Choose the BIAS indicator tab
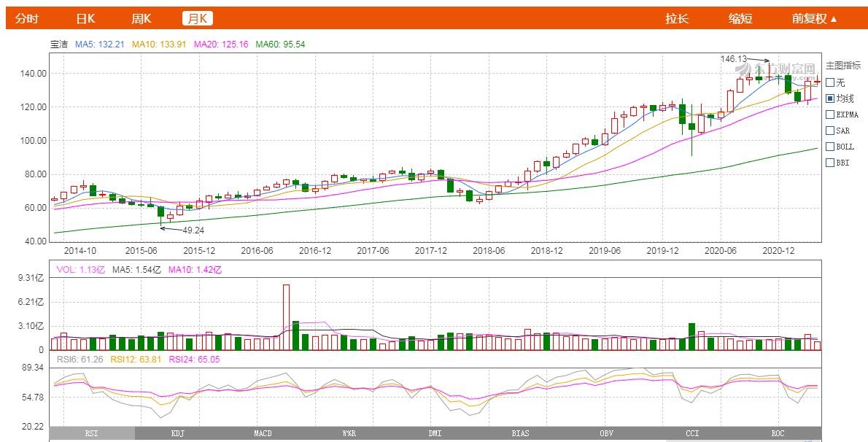 click(x=521, y=433)
